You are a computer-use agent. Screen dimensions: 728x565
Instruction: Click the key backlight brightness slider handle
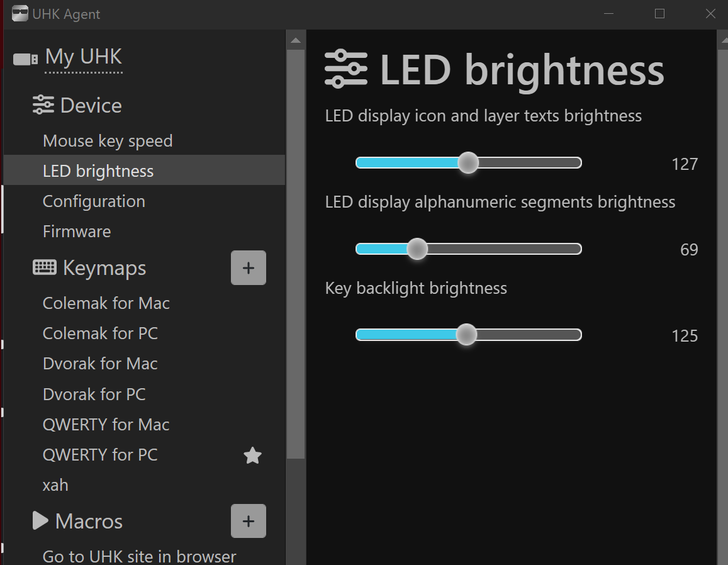pyautogui.click(x=466, y=335)
